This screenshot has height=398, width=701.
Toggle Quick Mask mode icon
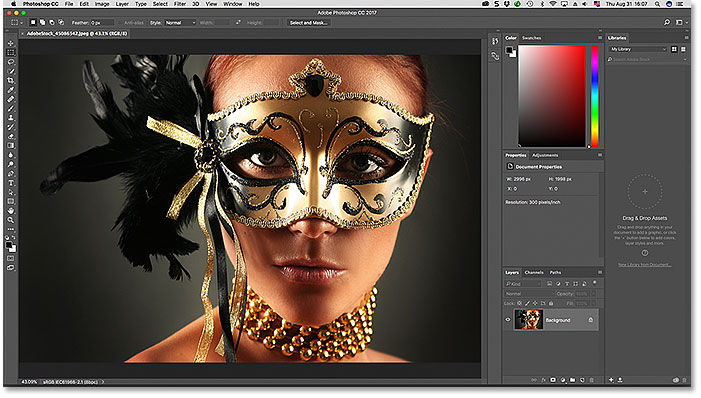pyautogui.click(x=11, y=258)
